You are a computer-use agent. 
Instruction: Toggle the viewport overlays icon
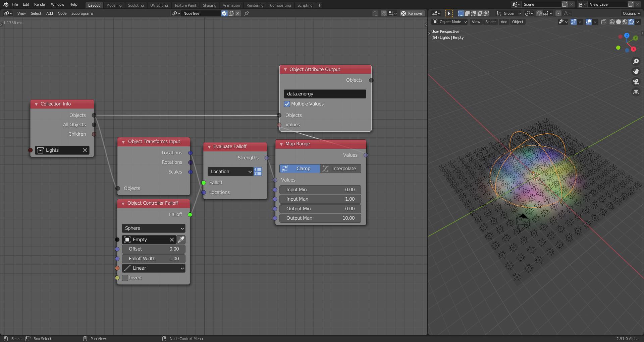point(589,22)
